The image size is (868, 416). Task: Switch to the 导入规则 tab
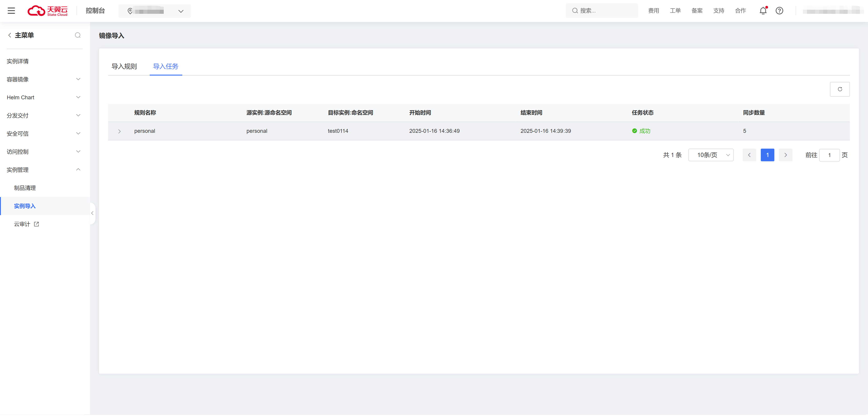click(x=124, y=67)
